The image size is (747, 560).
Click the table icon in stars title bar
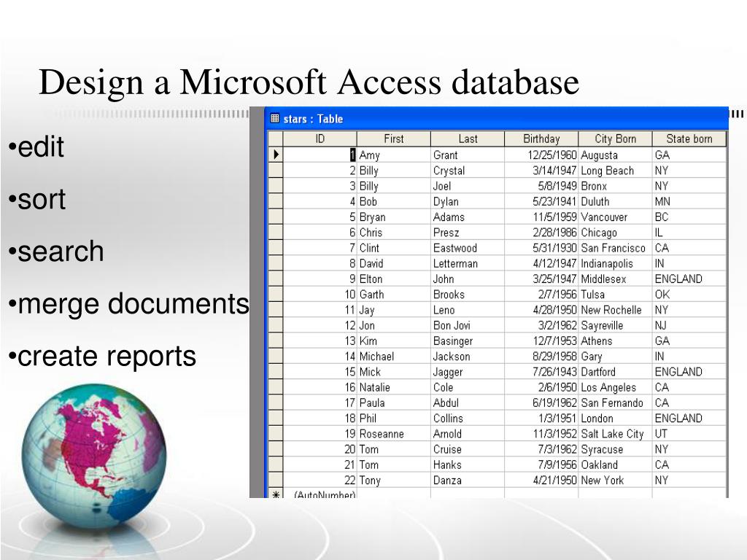(275, 119)
